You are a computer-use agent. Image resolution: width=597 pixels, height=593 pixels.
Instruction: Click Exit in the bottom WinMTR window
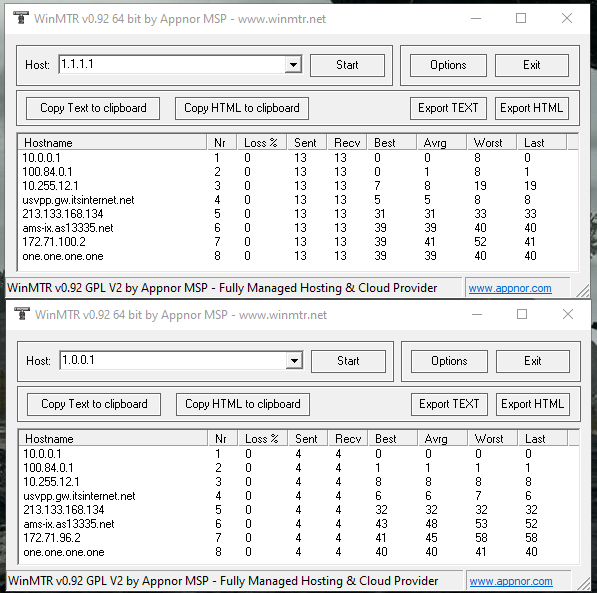(533, 361)
